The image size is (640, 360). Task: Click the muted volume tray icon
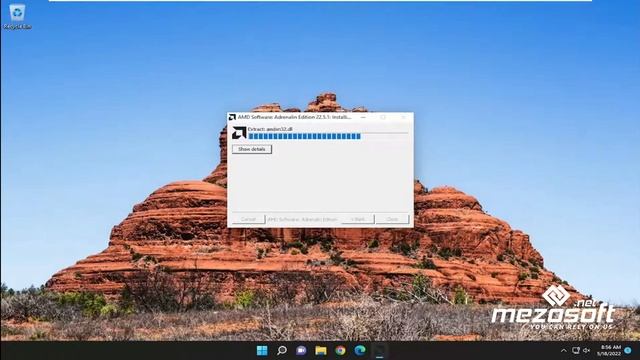tap(587, 351)
